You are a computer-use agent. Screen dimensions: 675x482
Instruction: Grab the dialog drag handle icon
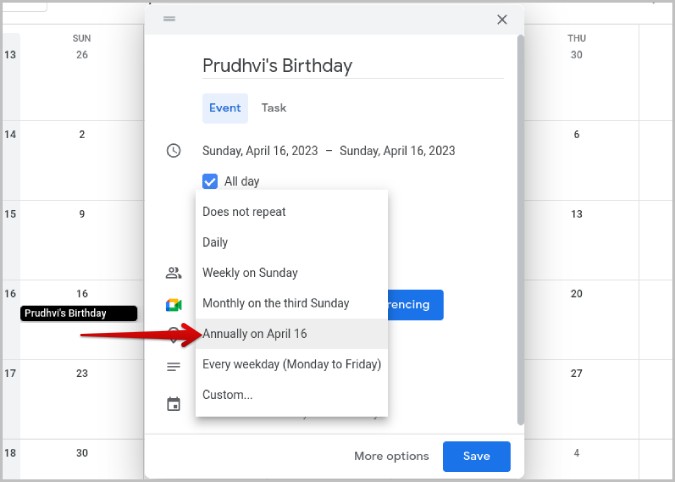pyautogui.click(x=169, y=19)
